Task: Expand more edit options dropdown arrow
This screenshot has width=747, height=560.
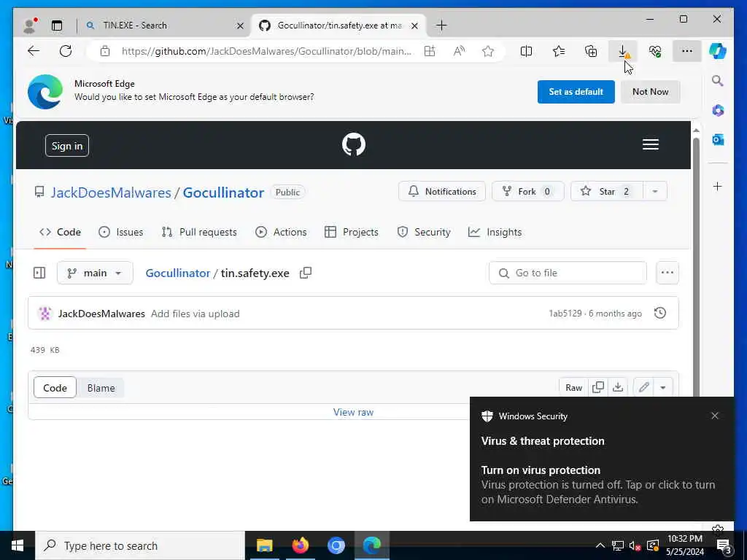Action: point(662,387)
